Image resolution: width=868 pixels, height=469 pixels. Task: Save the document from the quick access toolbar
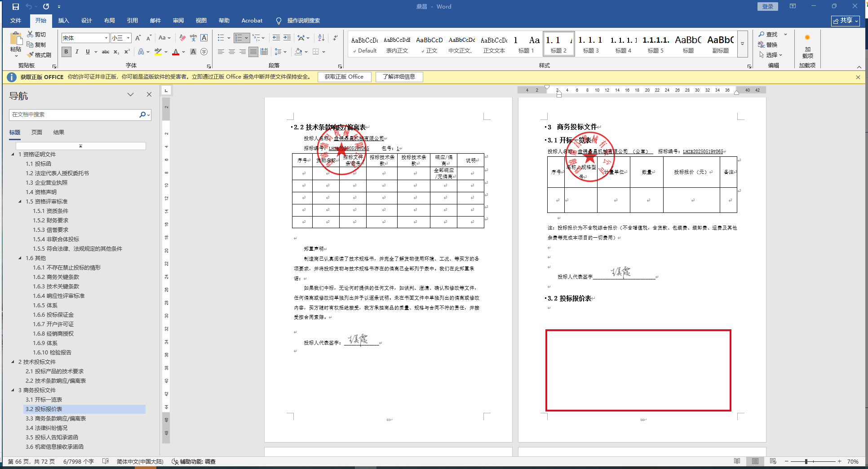tap(16, 7)
